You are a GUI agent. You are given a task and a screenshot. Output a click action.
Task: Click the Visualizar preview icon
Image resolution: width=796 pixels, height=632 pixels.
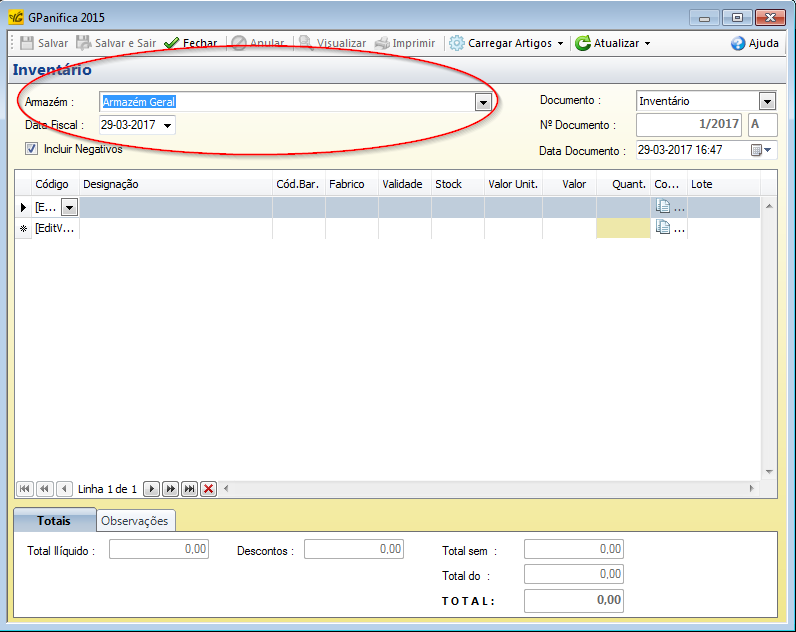coord(306,44)
